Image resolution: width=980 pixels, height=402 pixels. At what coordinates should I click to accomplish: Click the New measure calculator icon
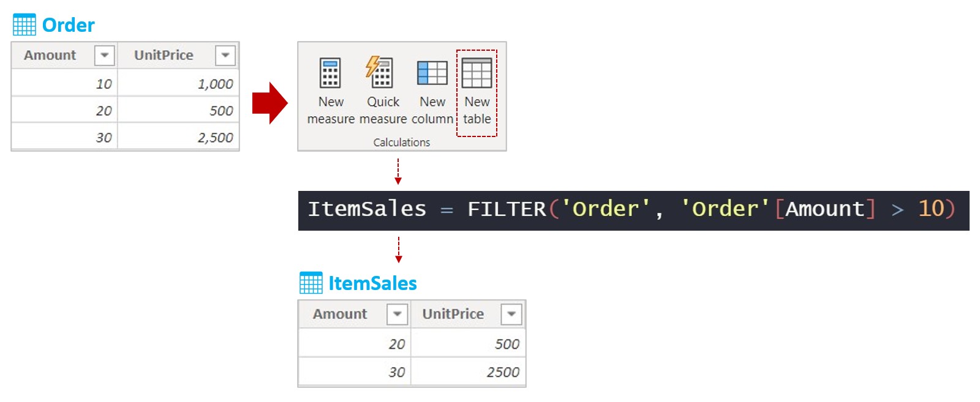tap(330, 73)
